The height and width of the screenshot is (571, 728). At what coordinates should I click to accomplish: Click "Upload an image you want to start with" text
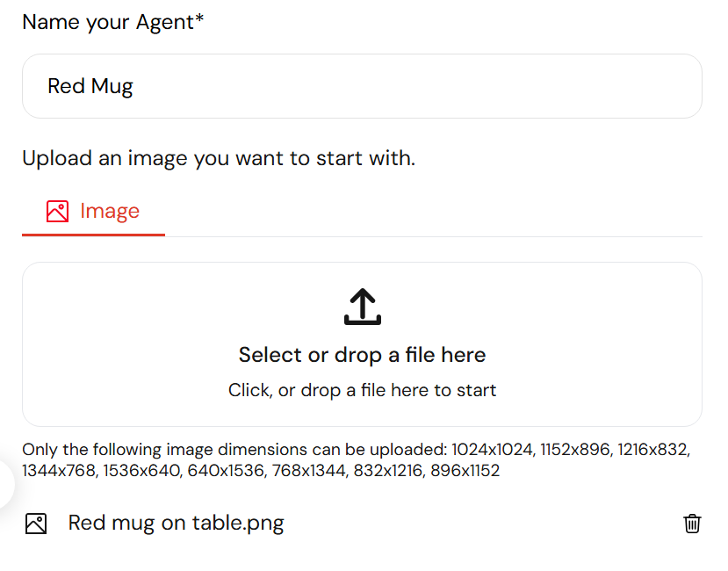219,158
